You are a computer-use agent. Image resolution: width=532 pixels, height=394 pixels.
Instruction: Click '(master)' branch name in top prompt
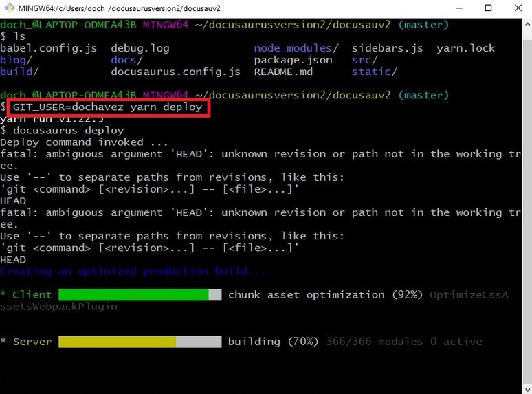[x=423, y=25]
